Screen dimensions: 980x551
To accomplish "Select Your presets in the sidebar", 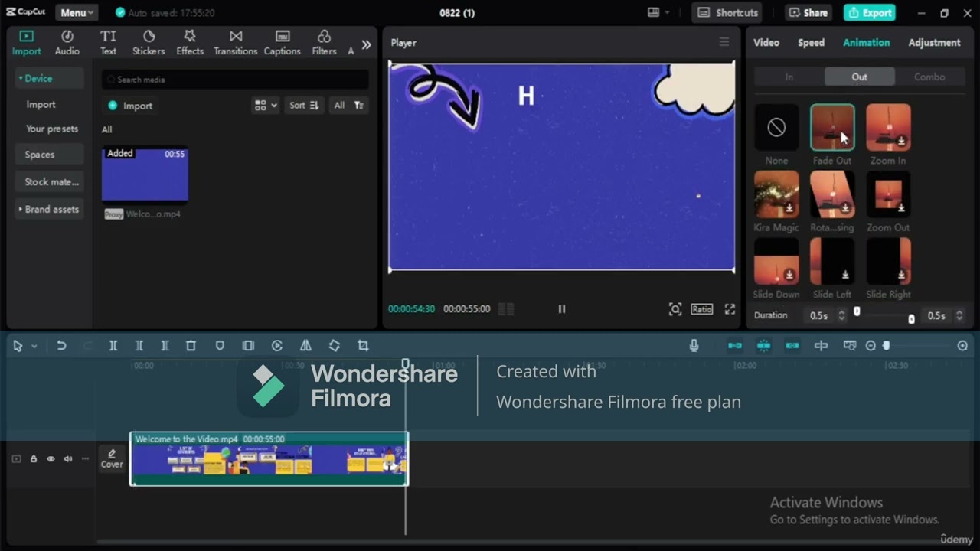I will (52, 129).
